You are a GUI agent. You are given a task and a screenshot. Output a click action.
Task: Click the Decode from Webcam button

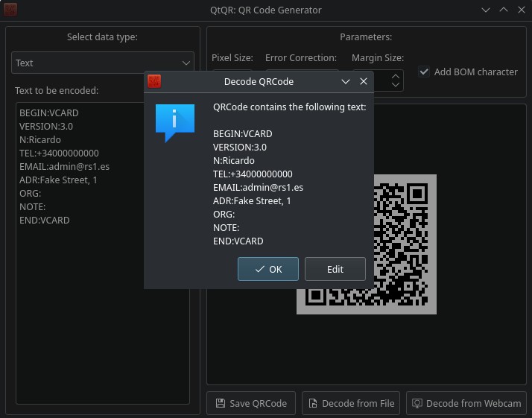point(466,403)
